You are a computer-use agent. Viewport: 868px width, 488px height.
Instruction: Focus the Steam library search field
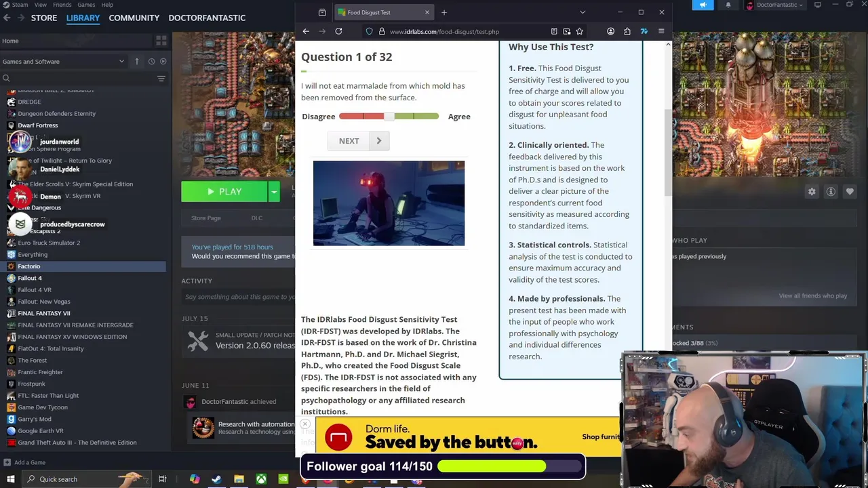pyautogui.click(x=78, y=79)
